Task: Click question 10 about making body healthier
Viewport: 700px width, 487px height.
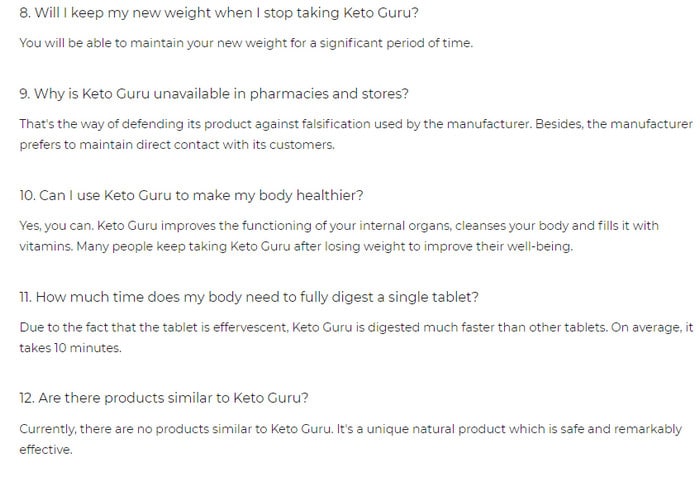Action: click(x=191, y=196)
